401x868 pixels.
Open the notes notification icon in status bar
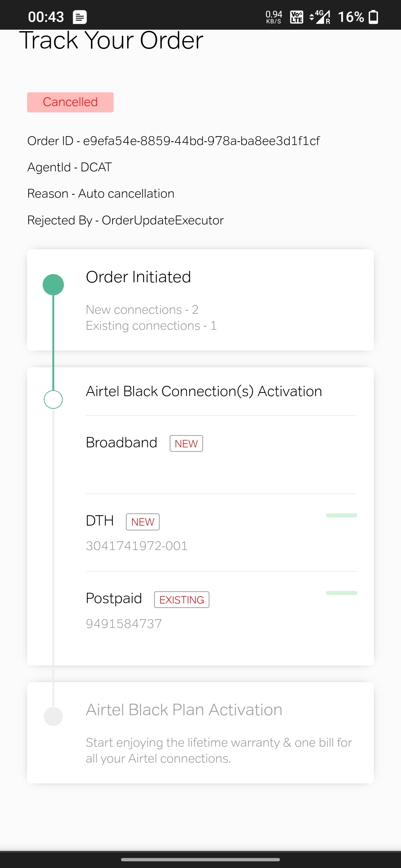80,17
